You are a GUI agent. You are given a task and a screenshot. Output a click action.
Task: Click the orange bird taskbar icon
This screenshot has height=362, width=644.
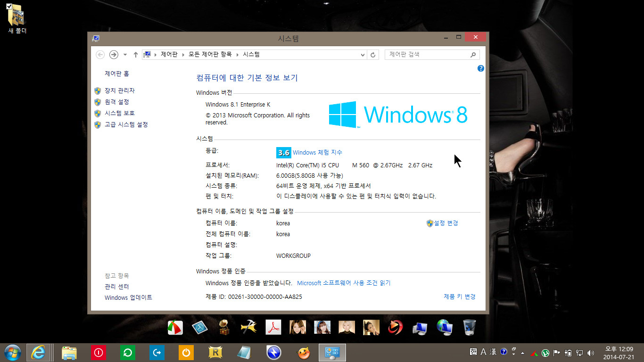pos(303,353)
